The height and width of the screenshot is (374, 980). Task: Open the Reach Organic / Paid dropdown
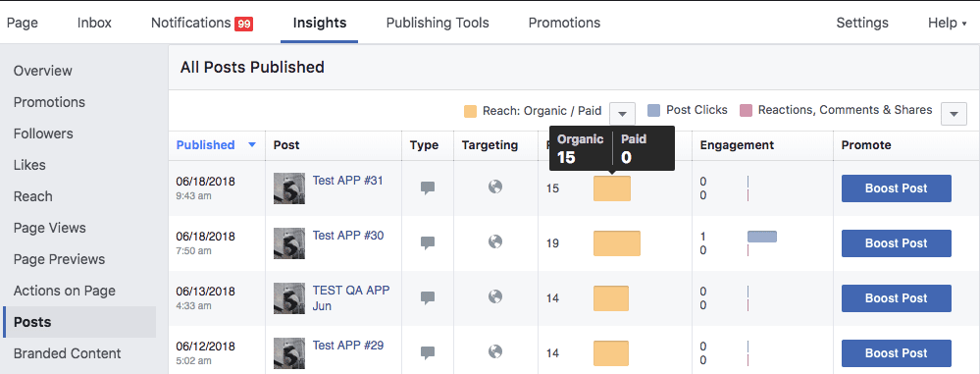point(622,113)
